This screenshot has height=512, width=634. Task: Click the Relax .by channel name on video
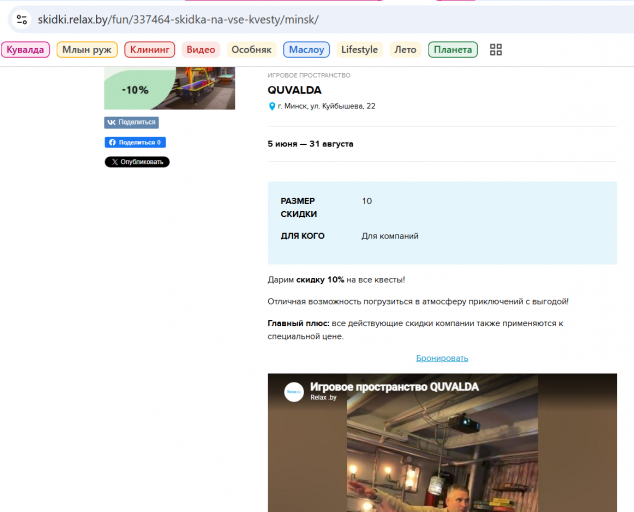(x=323, y=398)
